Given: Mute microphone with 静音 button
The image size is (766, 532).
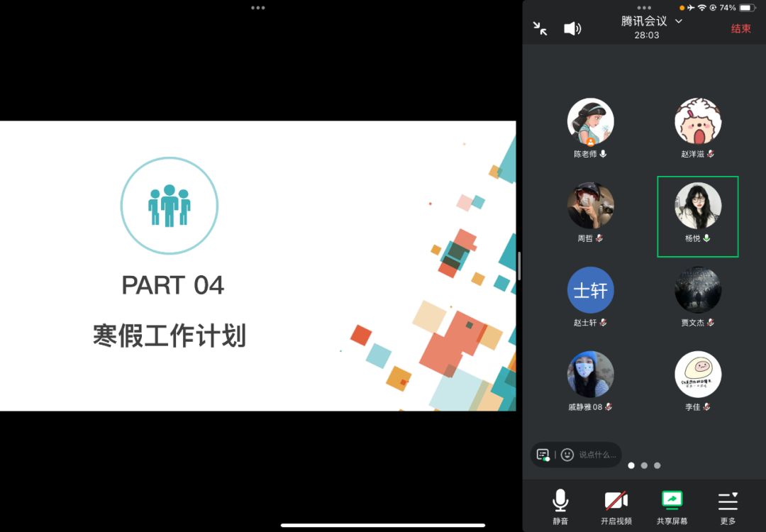Looking at the screenshot, I should click(x=560, y=501).
